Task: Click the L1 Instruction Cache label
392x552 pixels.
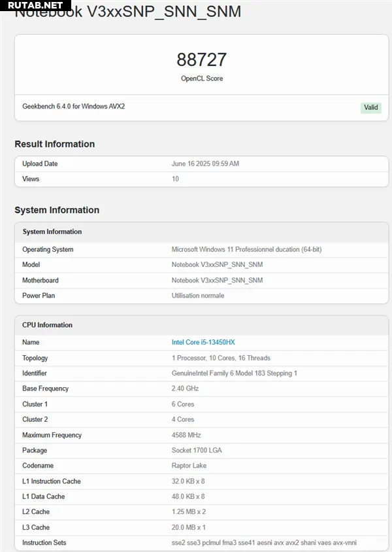Action: 52,481
